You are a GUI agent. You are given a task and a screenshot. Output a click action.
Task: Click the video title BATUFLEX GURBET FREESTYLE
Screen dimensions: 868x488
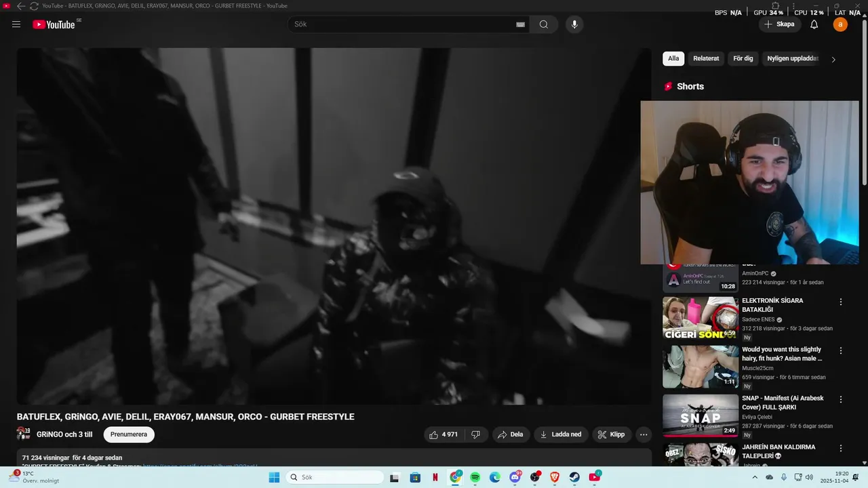186,417
